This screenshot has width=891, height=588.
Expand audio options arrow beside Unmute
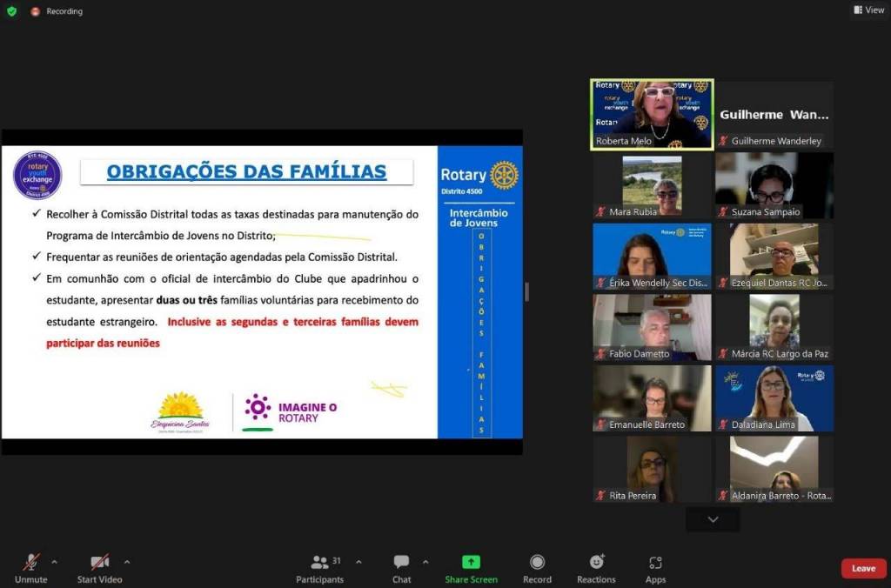tap(55, 562)
